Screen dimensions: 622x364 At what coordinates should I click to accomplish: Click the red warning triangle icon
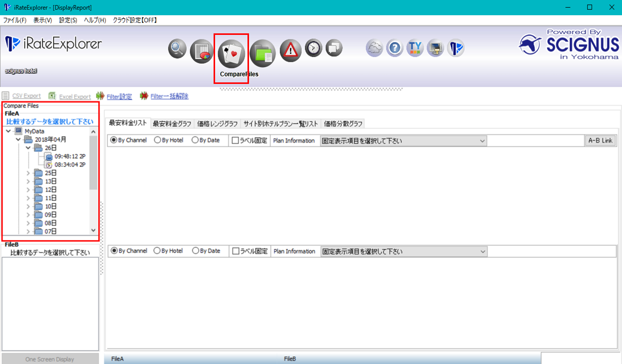tap(291, 51)
